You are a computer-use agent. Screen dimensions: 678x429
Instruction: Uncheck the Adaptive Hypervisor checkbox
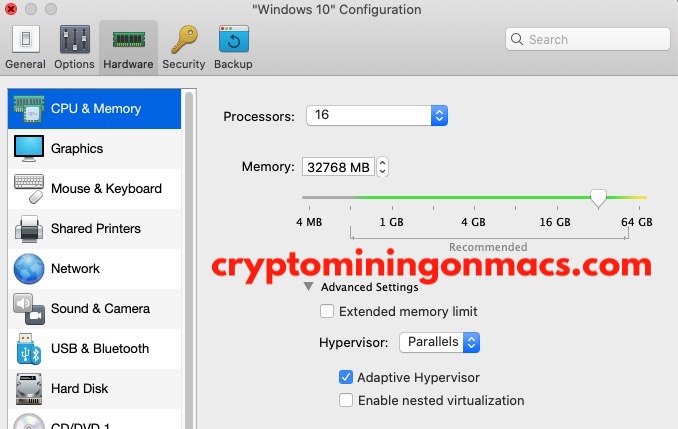click(x=345, y=377)
